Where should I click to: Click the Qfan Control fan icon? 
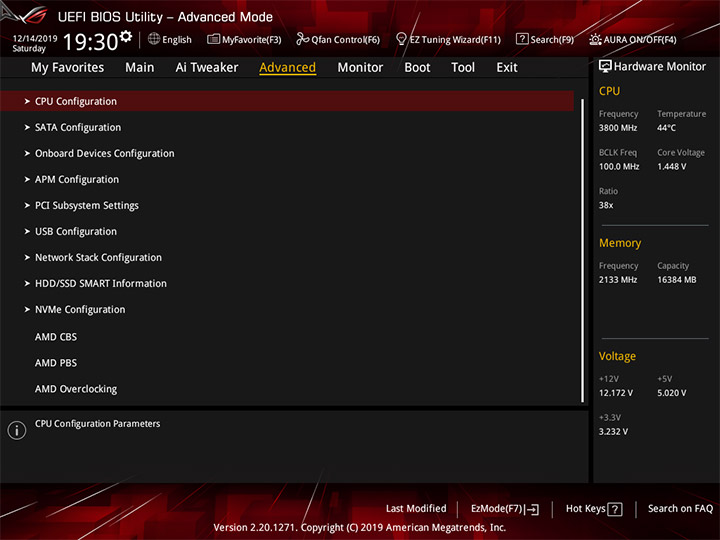302,39
